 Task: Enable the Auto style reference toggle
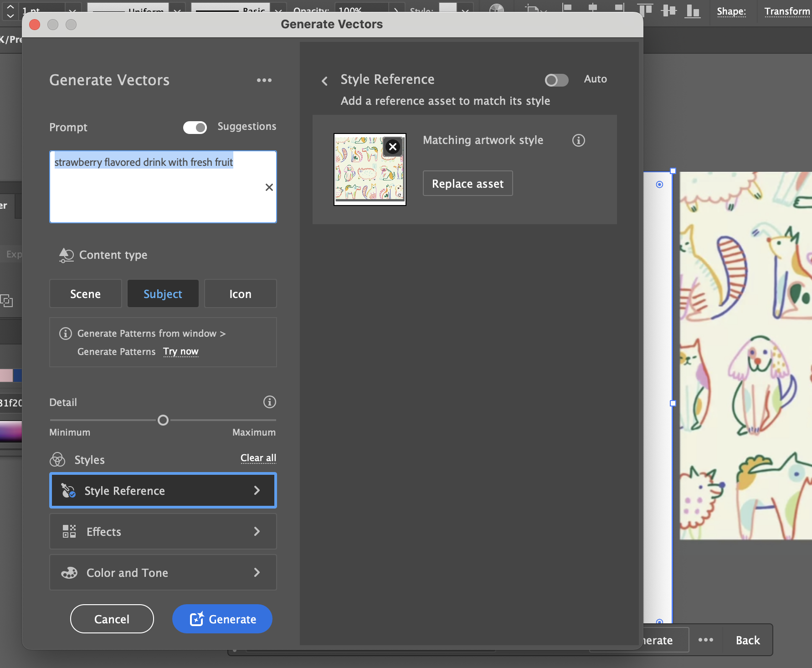click(556, 80)
